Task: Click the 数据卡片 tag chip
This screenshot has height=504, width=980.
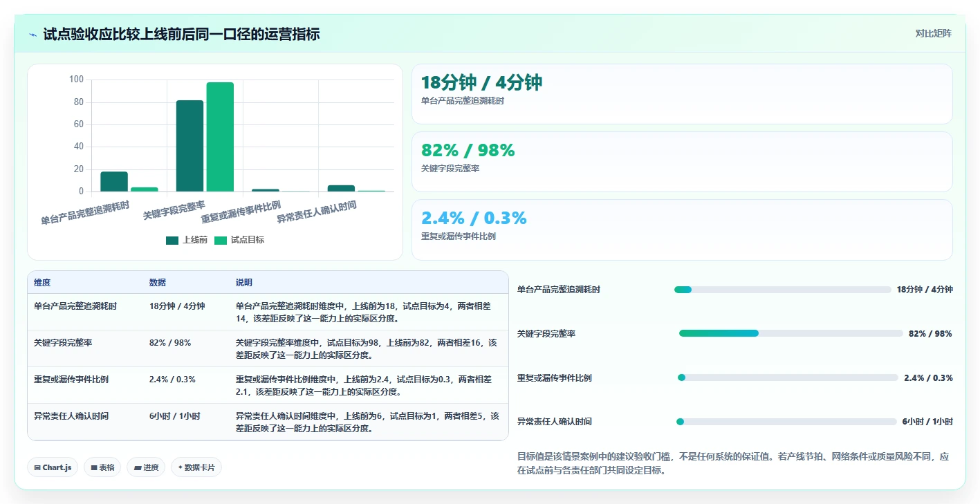Action: [x=196, y=467]
